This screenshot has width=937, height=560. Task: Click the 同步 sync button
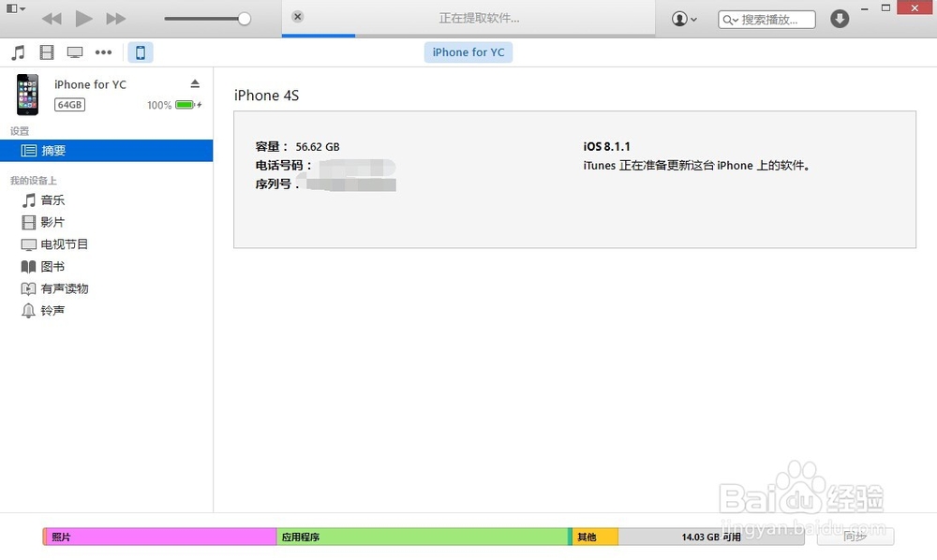pyautogui.click(x=855, y=536)
